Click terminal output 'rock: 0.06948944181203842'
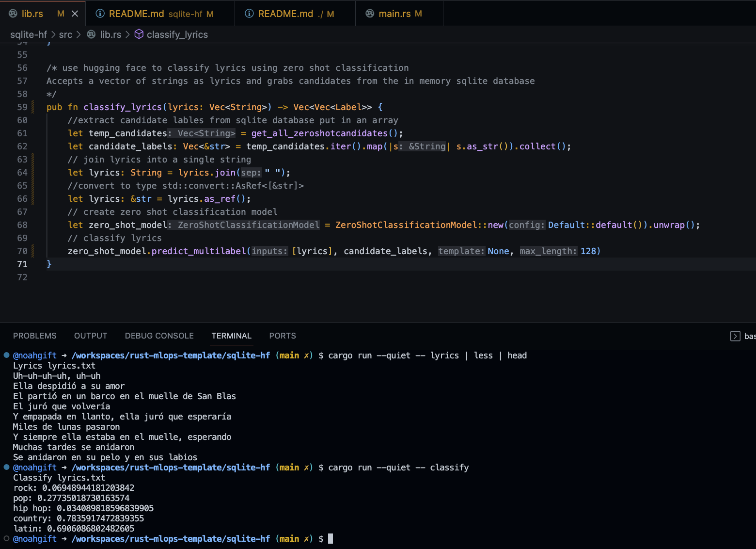Viewport: 756px width, 549px height. (x=74, y=488)
